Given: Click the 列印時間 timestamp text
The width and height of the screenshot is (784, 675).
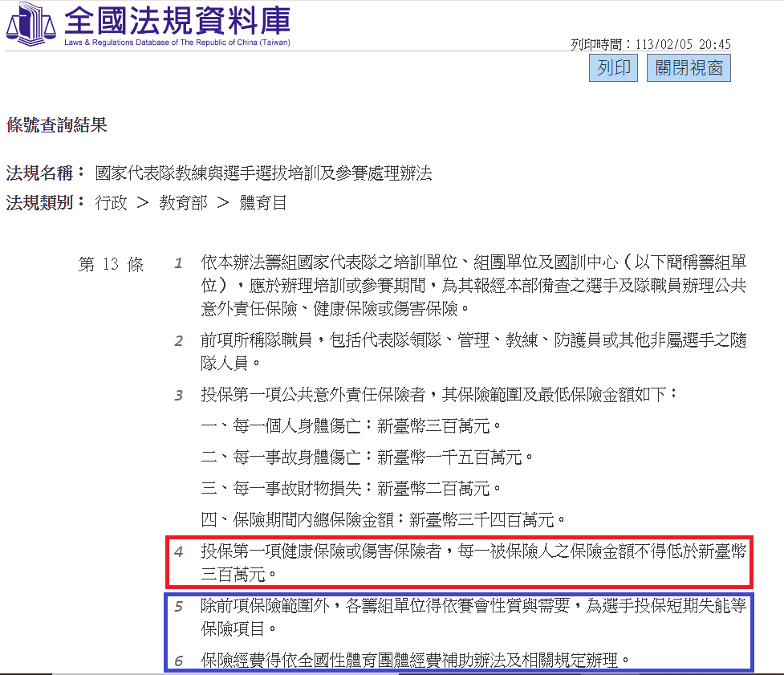Looking at the screenshot, I should (x=650, y=45).
